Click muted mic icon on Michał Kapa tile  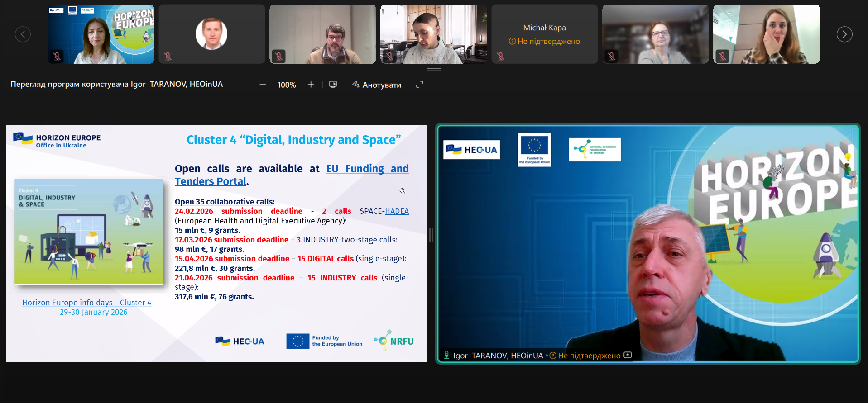pyautogui.click(x=500, y=57)
